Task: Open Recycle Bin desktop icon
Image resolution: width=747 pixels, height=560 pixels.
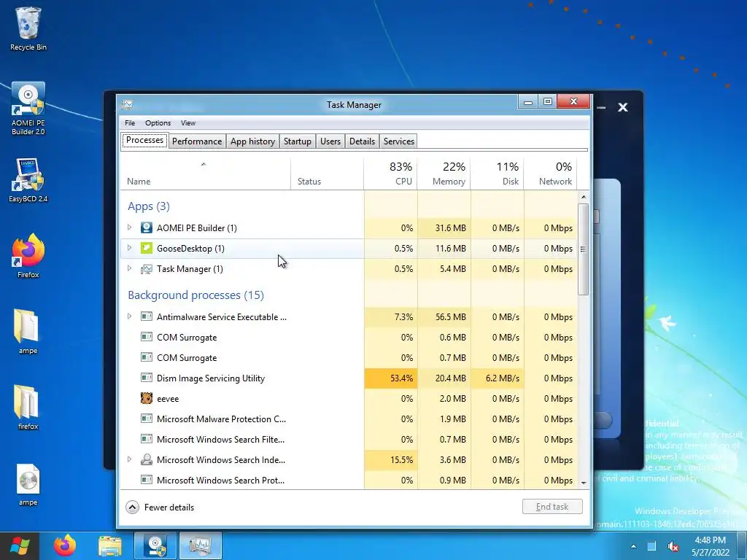Action: pyautogui.click(x=28, y=28)
